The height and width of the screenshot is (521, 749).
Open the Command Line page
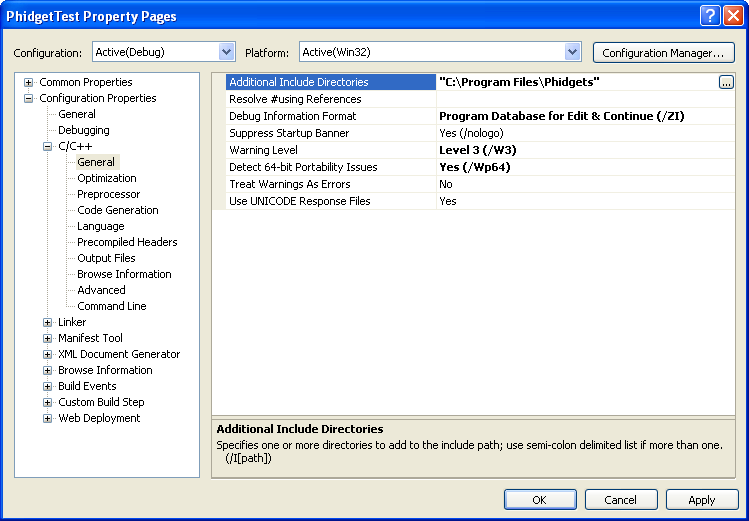point(112,306)
